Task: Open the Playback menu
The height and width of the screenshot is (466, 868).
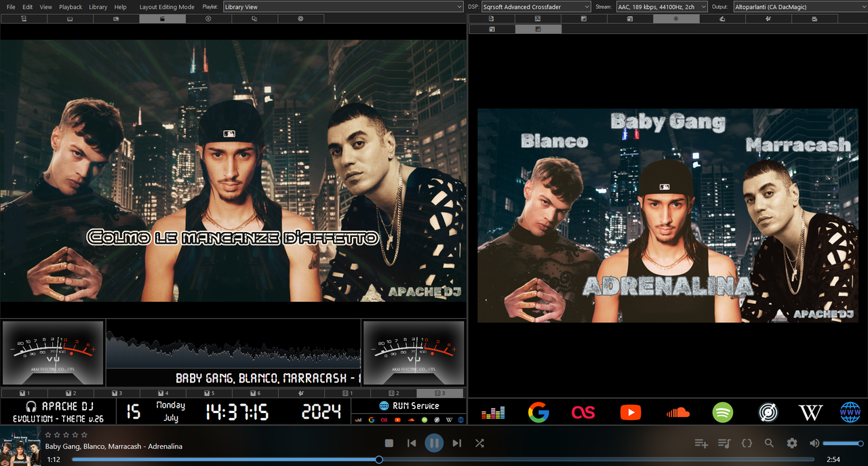Action: 71,7
